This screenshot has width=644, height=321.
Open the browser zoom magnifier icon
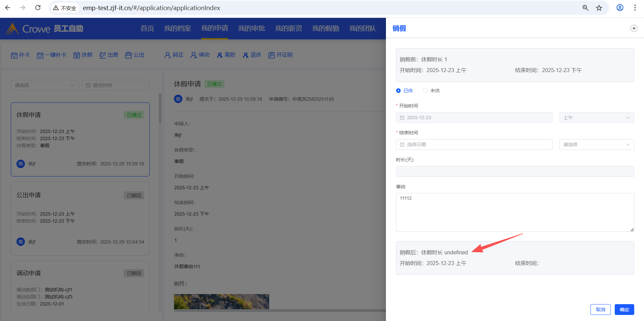(x=585, y=8)
